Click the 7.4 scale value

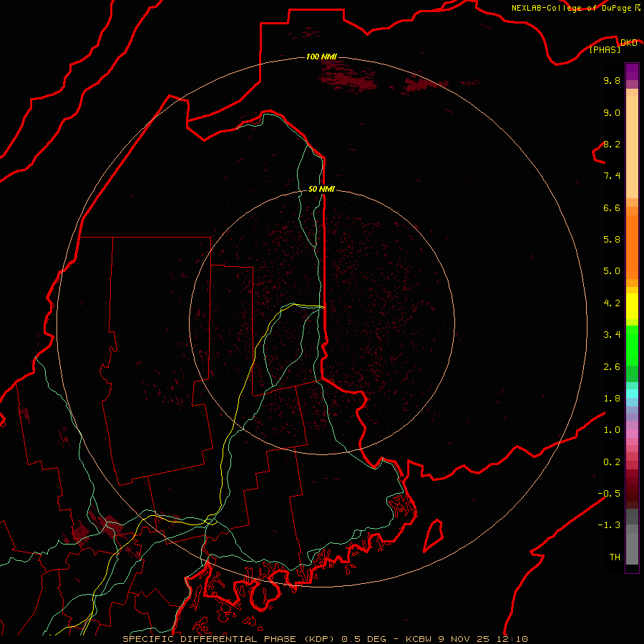[612, 176]
